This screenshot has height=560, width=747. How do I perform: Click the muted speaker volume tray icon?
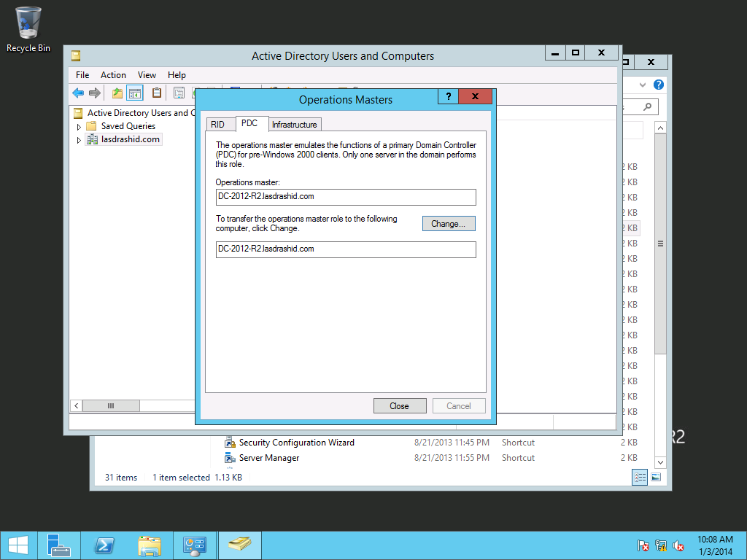point(678,545)
